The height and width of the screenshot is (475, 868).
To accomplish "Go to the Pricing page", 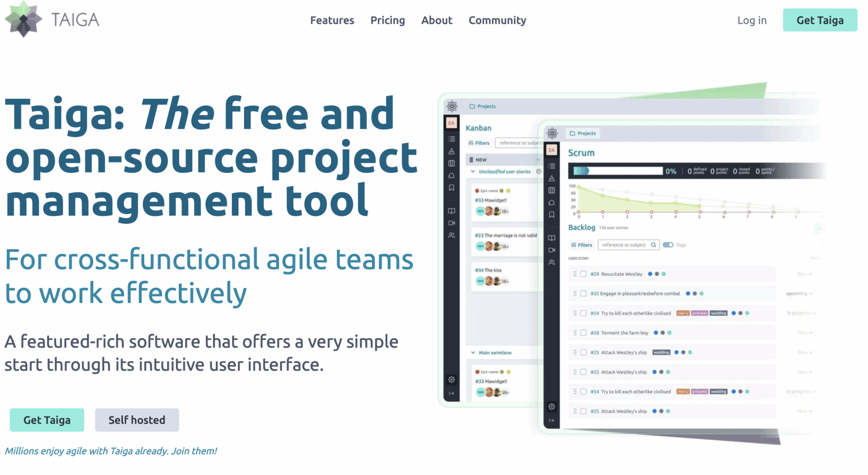I will coord(387,20).
